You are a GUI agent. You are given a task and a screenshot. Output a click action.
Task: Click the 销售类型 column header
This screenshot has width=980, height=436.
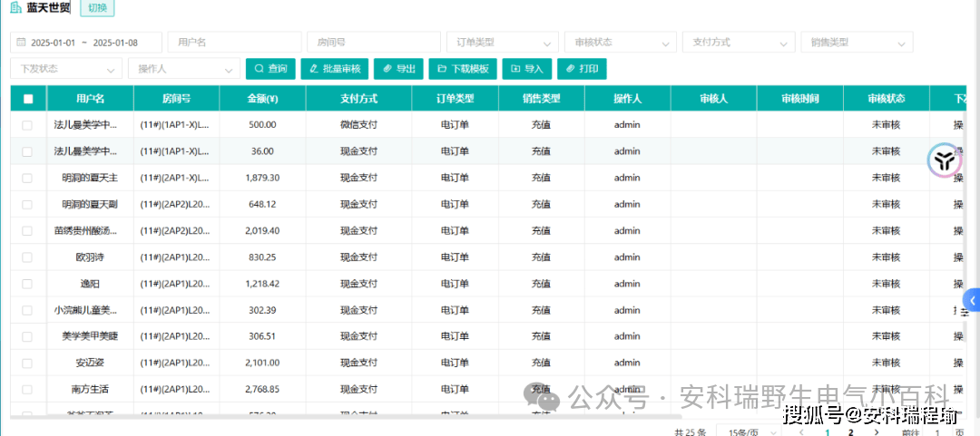coord(541,99)
